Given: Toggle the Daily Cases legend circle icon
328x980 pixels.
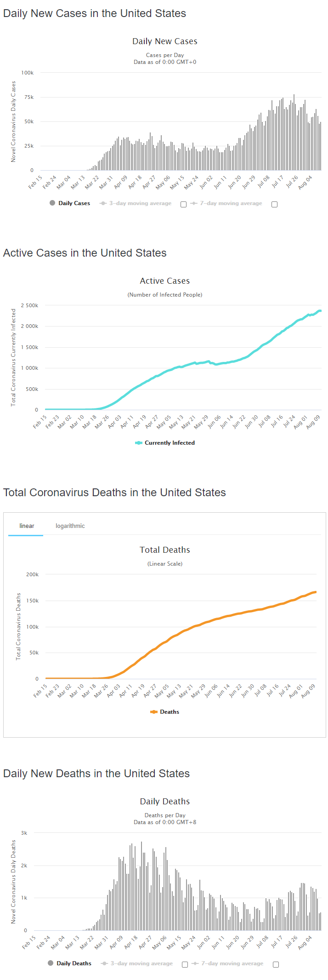Looking at the screenshot, I should (x=52, y=203).
